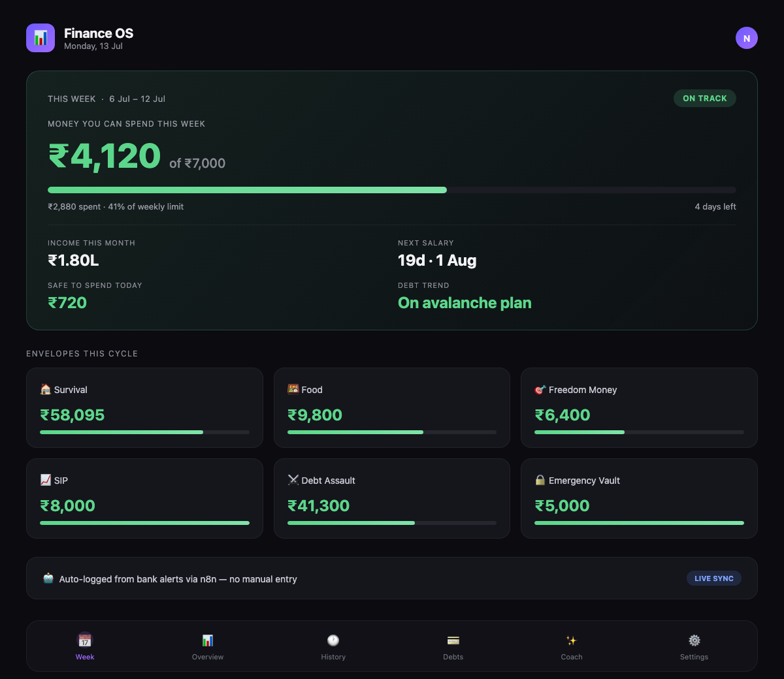784x679 pixels.
Task: Click the Week calendar icon
Action: 85,640
